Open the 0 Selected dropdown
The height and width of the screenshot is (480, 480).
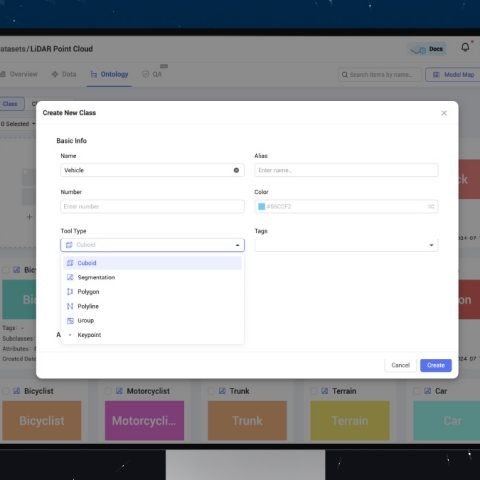tap(17, 124)
